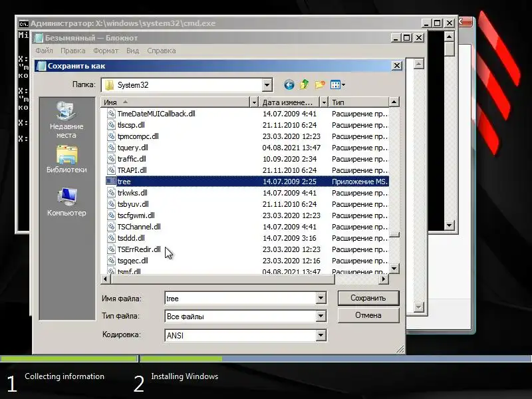Viewport: 532px width, 399px height.
Task: Click the icon of tsgqec.dll
Action: pyautogui.click(x=111, y=261)
